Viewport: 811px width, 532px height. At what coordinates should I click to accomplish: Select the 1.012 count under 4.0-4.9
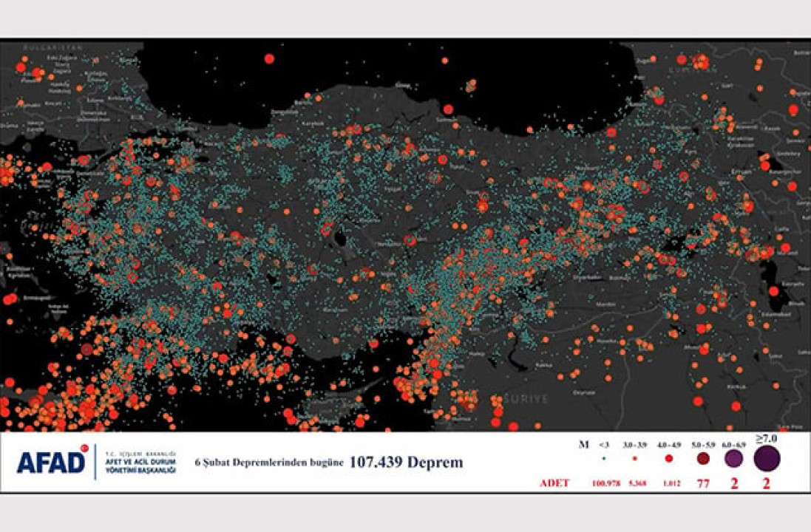point(668,483)
